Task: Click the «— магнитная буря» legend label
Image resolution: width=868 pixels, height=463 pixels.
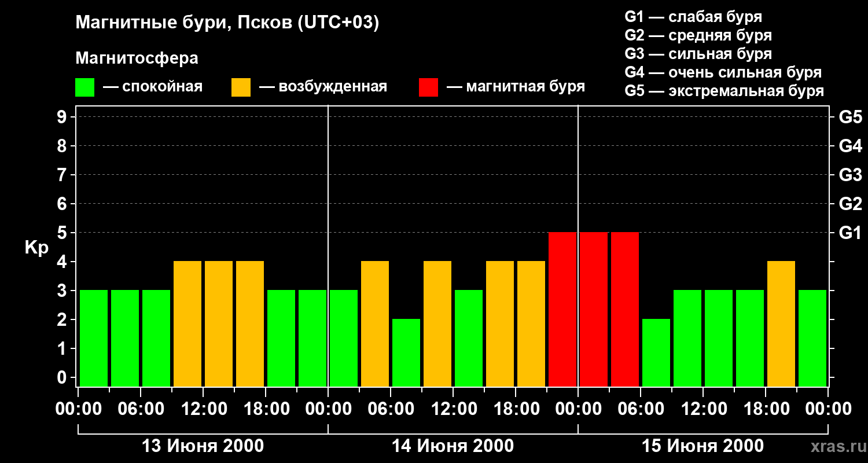Action: point(516,87)
